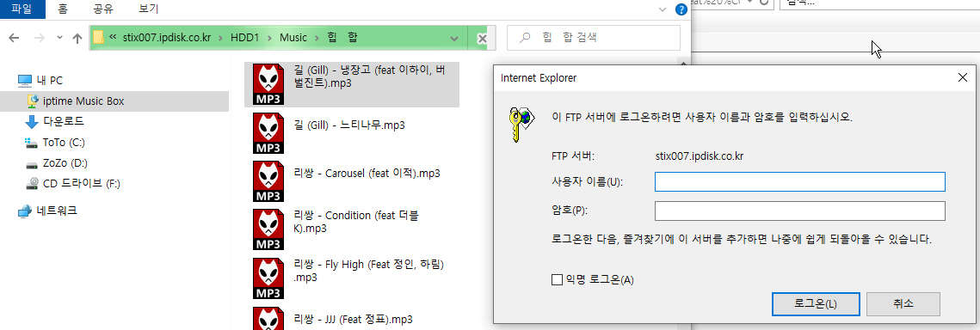Click the ToTo (C:) drive icon
The height and width of the screenshot is (330, 980).
32,143
